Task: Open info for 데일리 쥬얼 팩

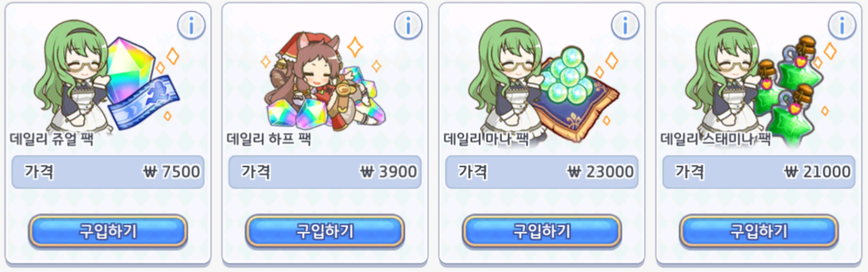Action: (191, 25)
